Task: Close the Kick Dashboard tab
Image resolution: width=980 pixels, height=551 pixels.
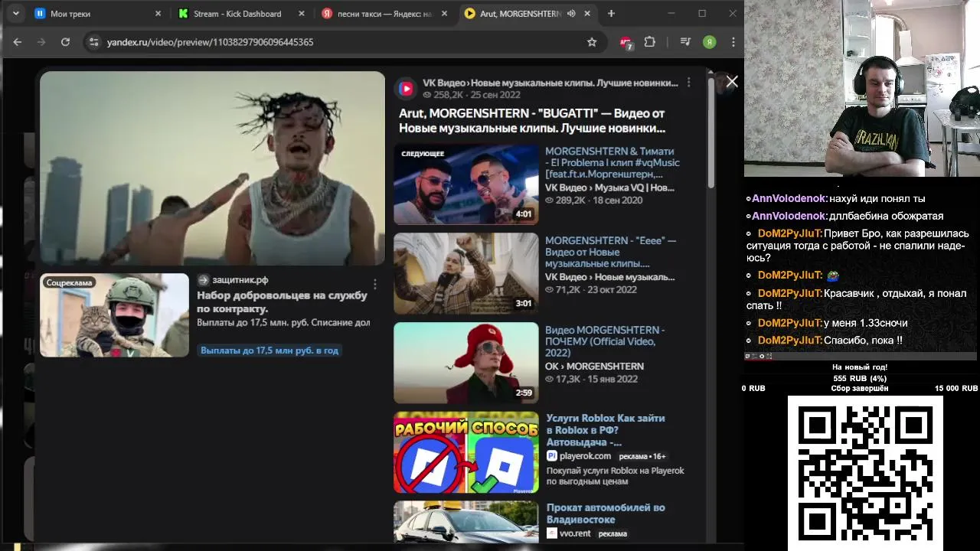Action: [302, 14]
